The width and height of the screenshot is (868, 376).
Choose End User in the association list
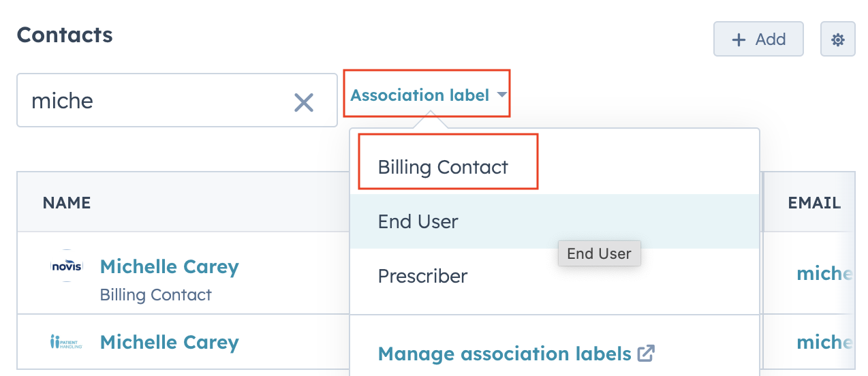(x=418, y=221)
